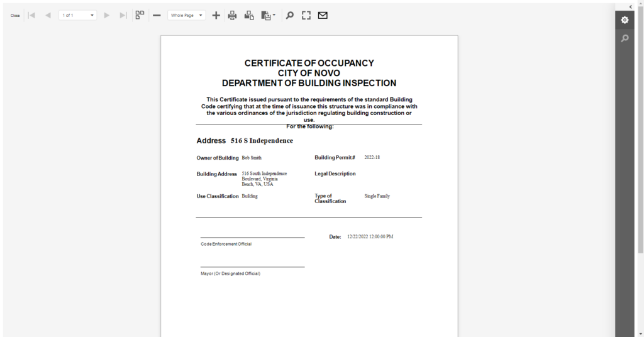Click address value '516 S Independence'

pos(262,141)
